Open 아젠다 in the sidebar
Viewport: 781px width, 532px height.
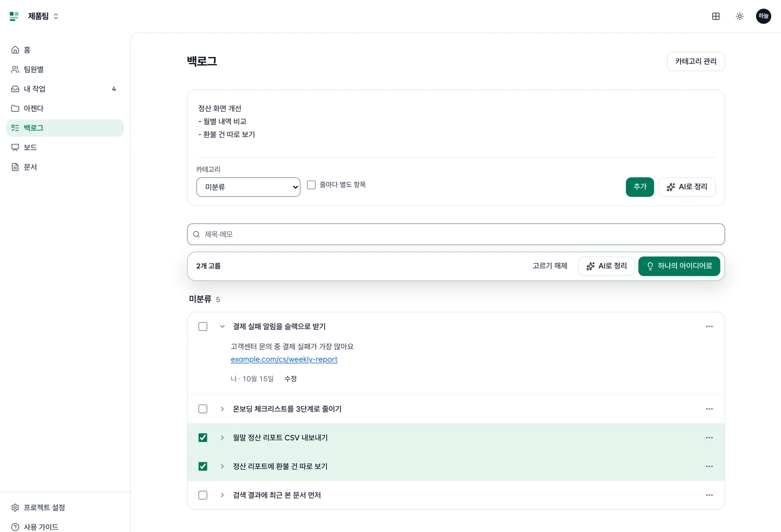tap(65, 108)
